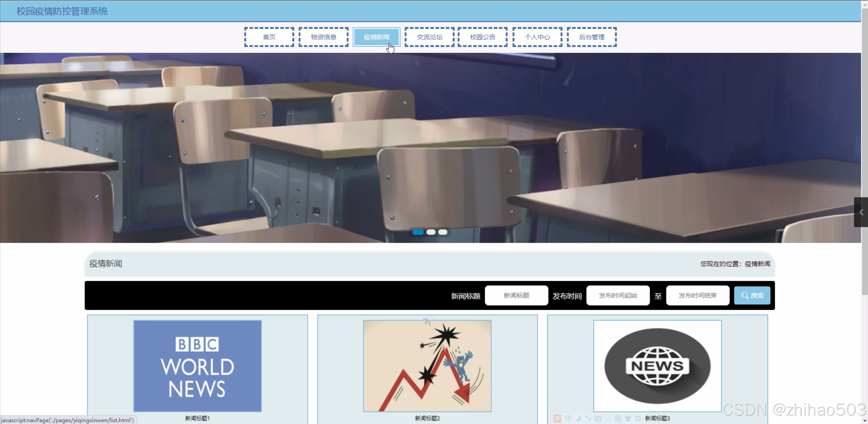Open the BBC World News thumbnail
Viewport: 868px width, 424px height.
(197, 366)
